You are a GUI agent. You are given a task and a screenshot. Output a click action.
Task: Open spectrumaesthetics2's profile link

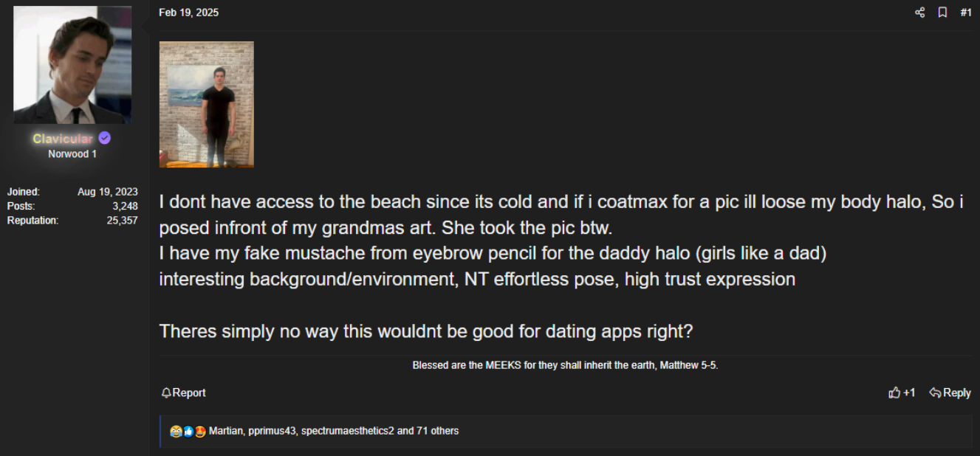(x=347, y=431)
